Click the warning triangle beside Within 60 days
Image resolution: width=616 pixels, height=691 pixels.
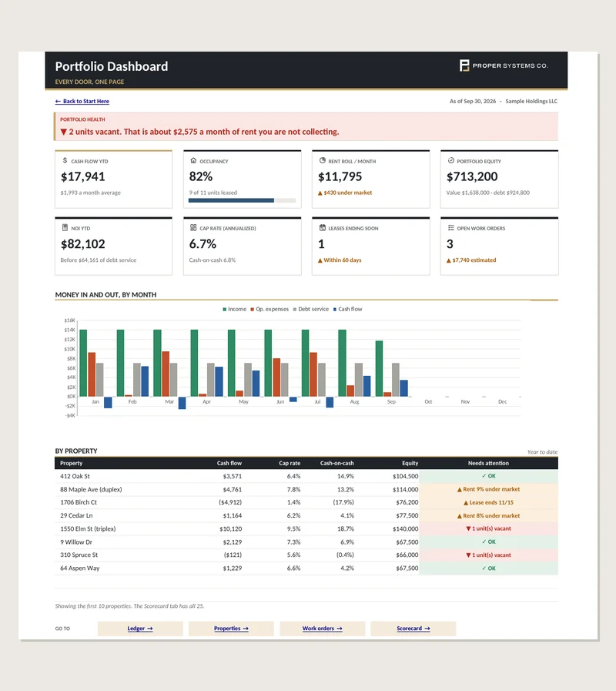320,260
